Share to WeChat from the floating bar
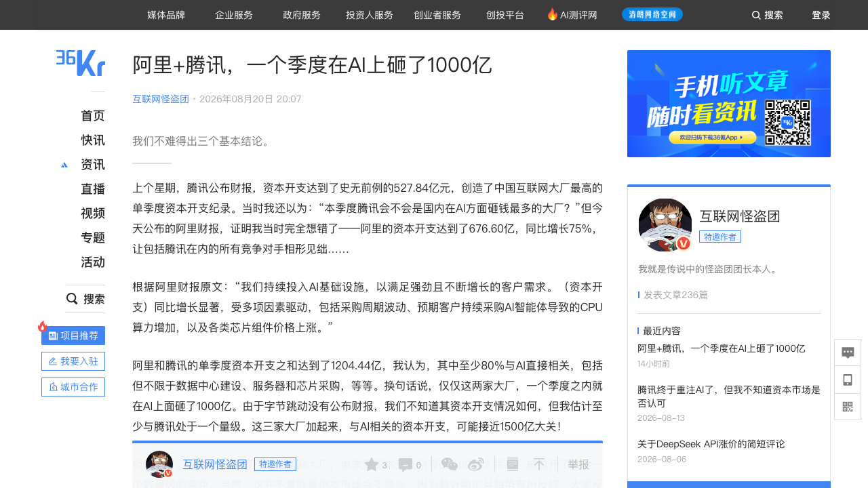Screen dimensions: 868x488 (x=450, y=464)
